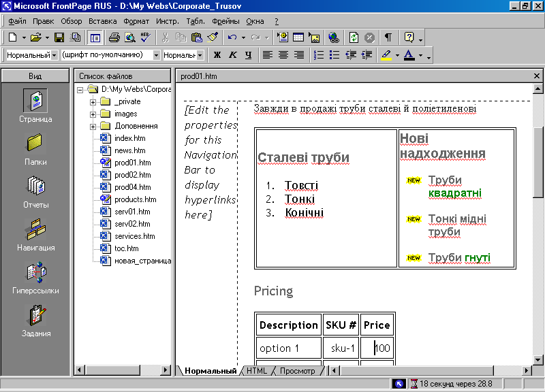Screen dimensions: 545x392
Task: Toggle the numbered list button
Action: pos(319,55)
